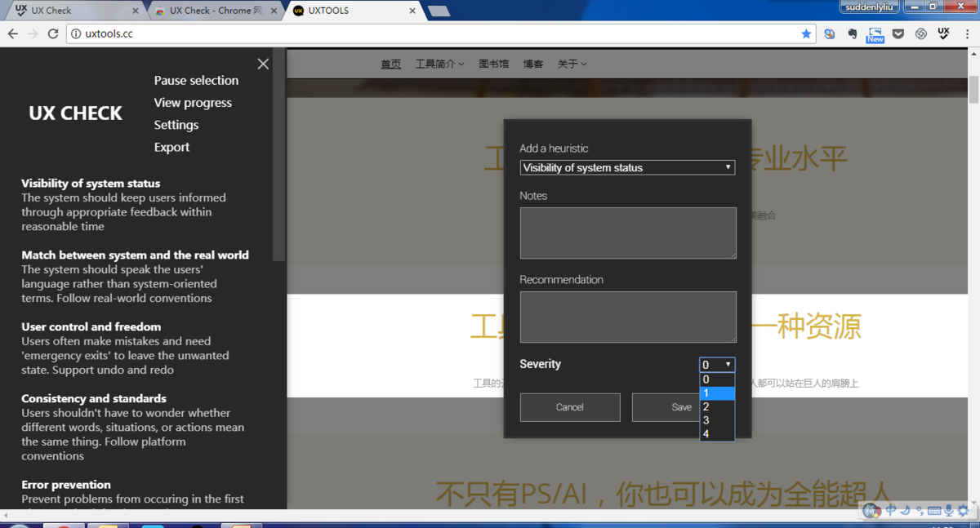Viewport: 980px width, 528px height.
Task: Open the Pocket extension icon
Action: coord(898,33)
